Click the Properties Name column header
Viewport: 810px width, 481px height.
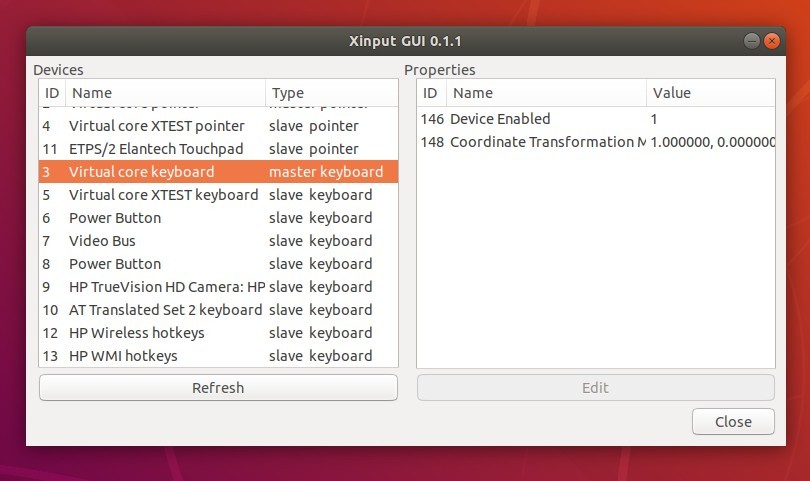pyautogui.click(x=546, y=93)
